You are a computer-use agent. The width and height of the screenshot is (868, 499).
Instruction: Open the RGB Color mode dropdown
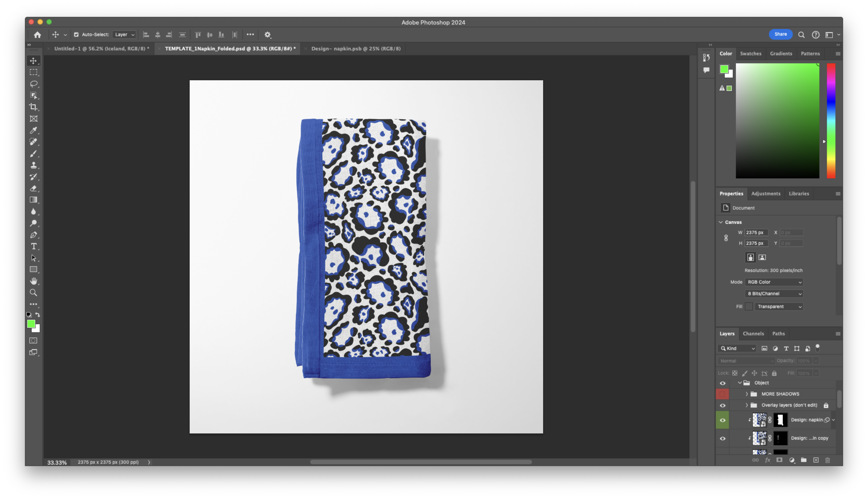(x=774, y=282)
